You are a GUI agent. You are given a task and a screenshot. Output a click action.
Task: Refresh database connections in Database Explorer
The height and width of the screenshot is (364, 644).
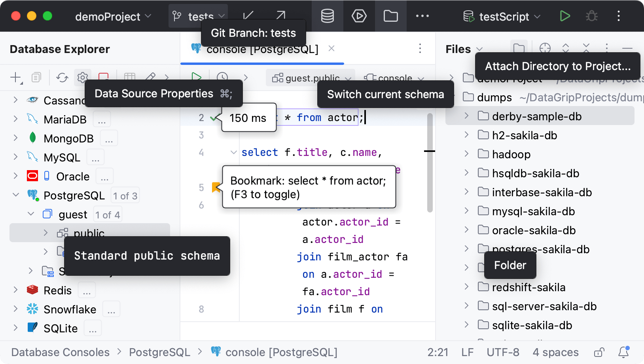[62, 78]
